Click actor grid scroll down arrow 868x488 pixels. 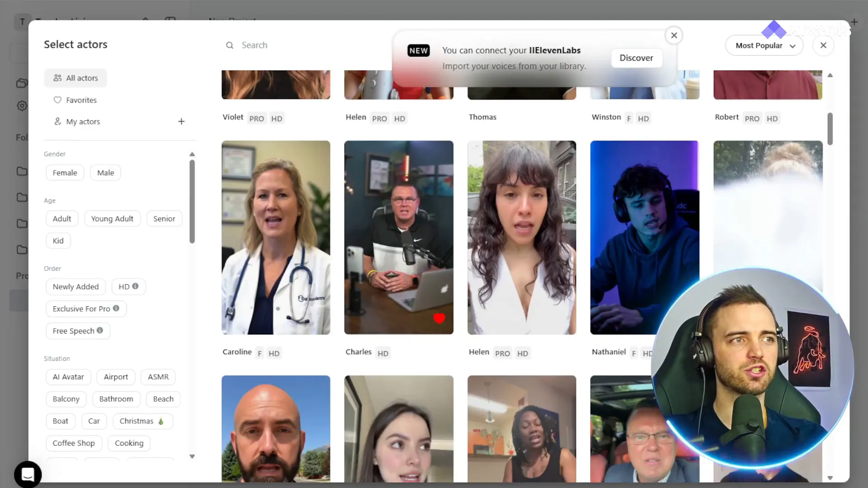(x=830, y=478)
